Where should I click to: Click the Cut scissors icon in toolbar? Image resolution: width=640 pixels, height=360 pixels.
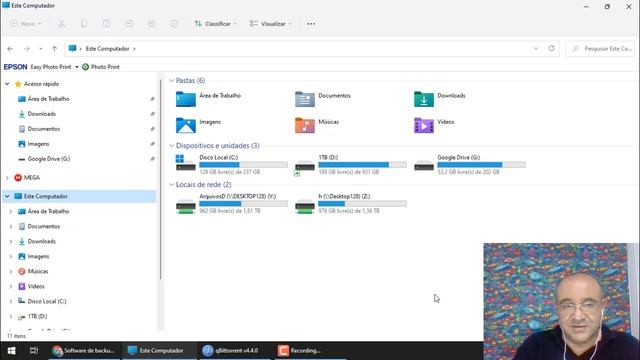pos(62,24)
